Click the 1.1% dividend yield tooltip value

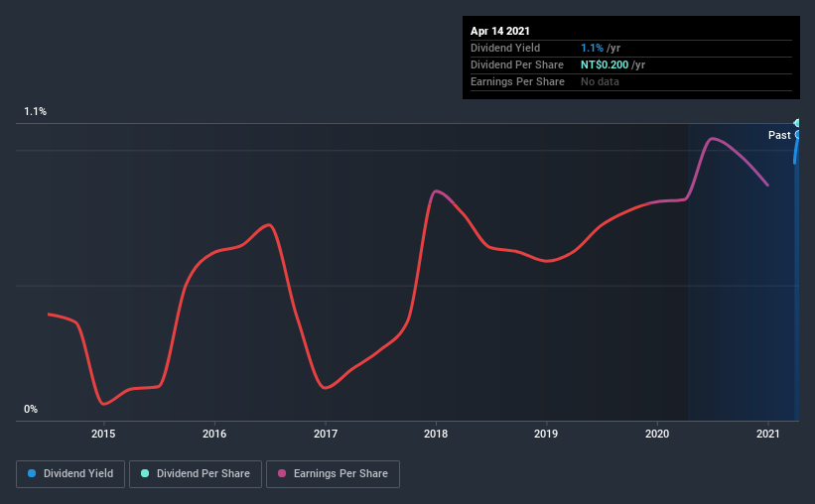click(592, 48)
